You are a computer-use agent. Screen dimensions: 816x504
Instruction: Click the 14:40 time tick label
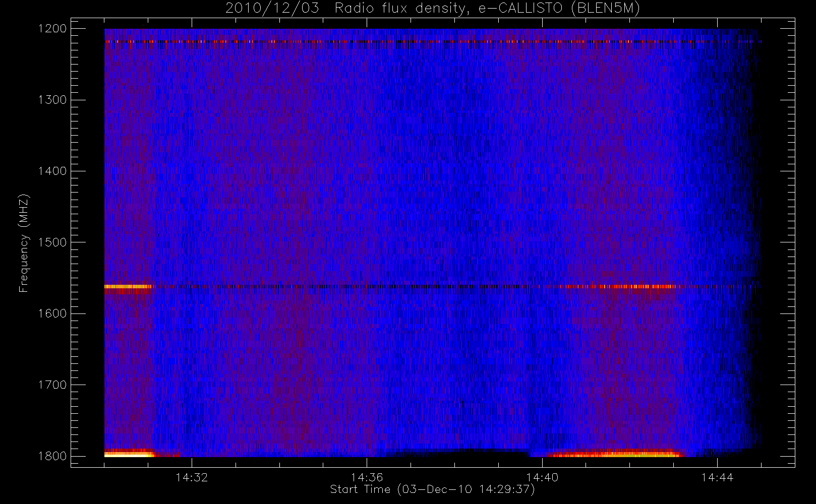[x=542, y=477]
